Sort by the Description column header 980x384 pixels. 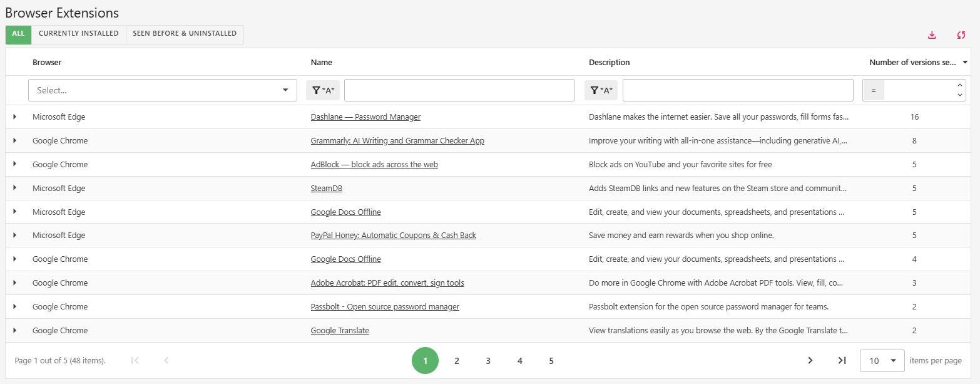pos(610,63)
